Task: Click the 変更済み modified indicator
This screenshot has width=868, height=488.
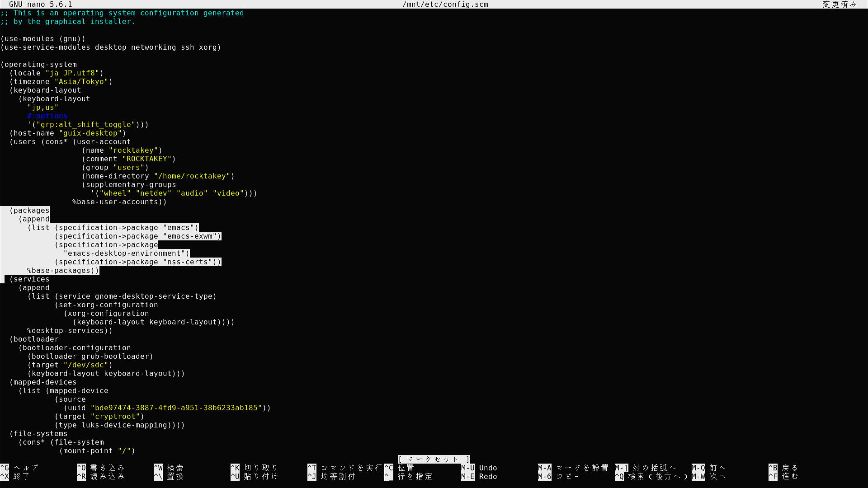Action: coord(839,5)
